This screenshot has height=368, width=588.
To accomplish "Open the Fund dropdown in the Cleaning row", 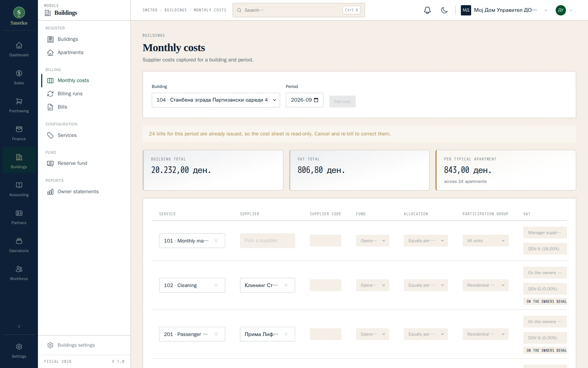I will [372, 285].
